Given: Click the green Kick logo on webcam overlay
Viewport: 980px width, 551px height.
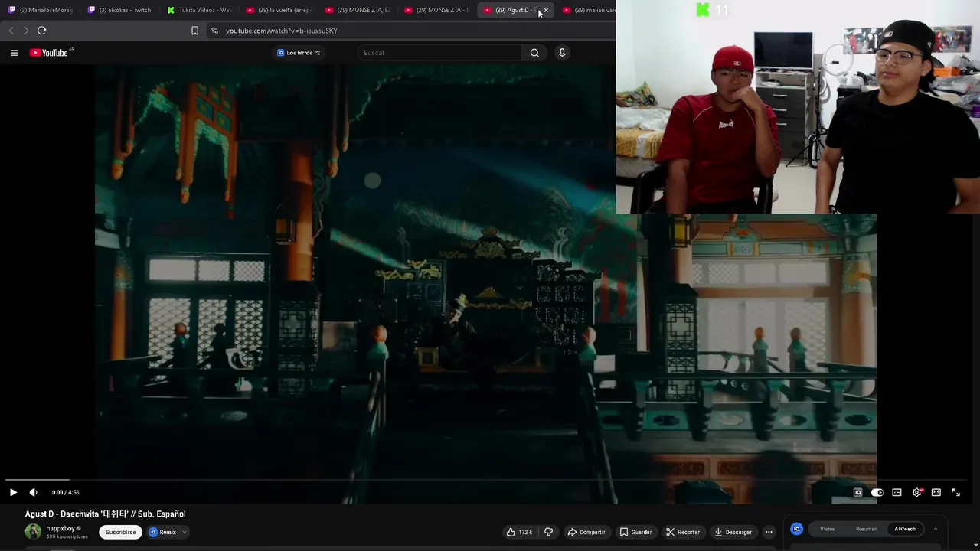Looking at the screenshot, I should pos(703,10).
